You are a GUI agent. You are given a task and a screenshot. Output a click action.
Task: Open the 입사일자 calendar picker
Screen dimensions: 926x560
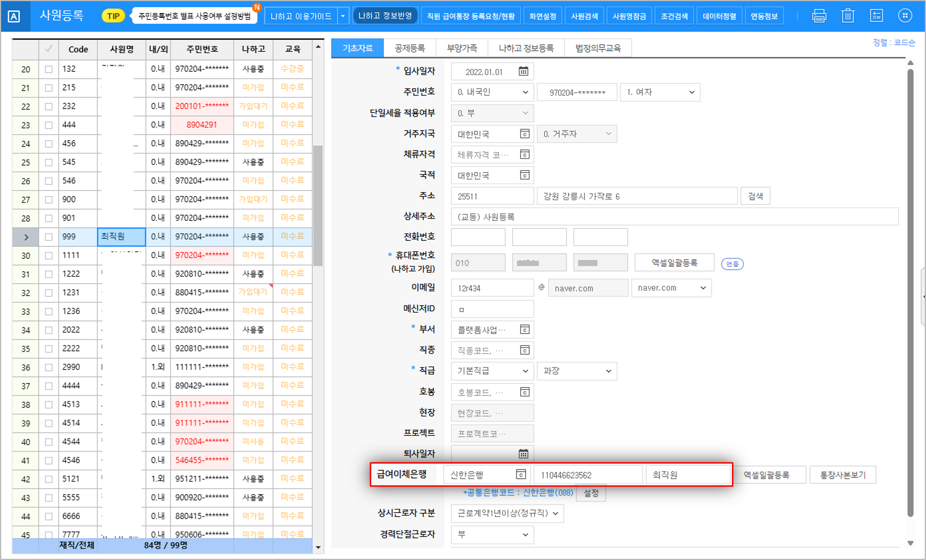(x=524, y=71)
